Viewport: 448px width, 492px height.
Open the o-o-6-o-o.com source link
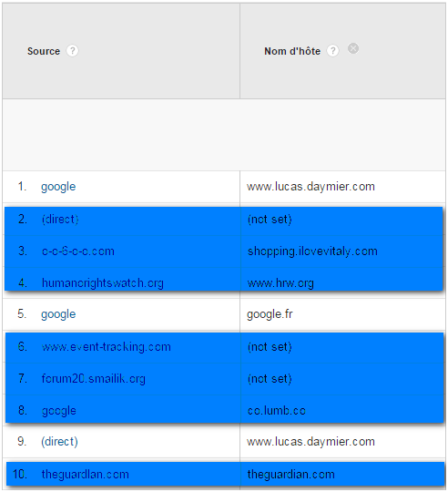(x=78, y=251)
